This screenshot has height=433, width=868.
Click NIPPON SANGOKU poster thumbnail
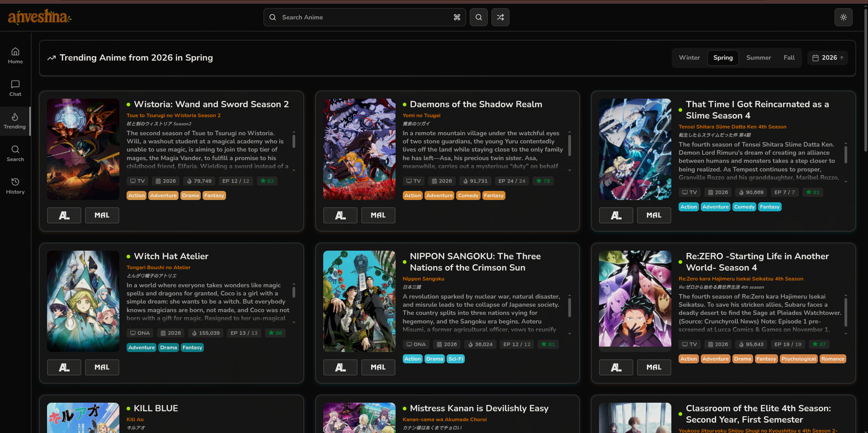coord(359,301)
